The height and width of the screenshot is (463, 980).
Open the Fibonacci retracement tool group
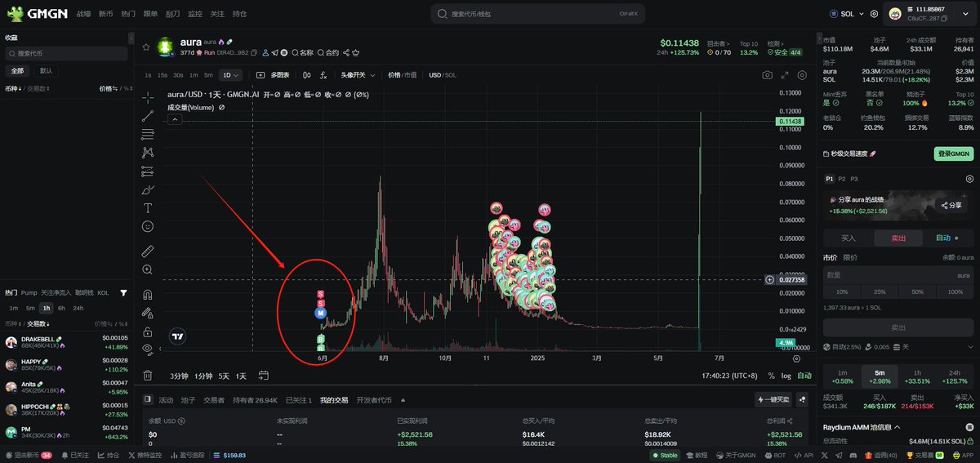point(148,134)
